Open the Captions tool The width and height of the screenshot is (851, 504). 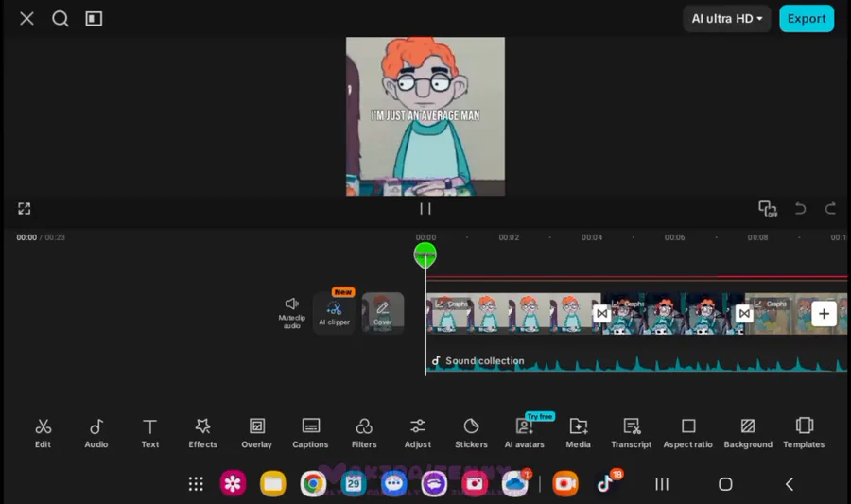(310, 433)
